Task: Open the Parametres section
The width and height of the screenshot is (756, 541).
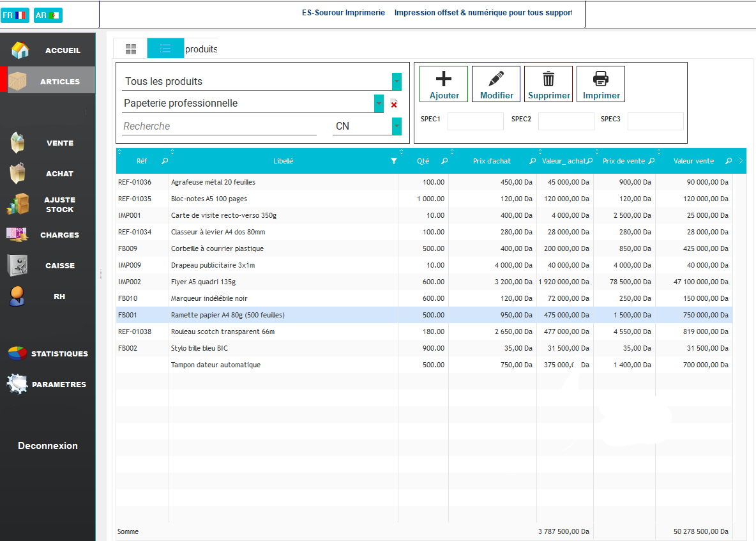Action: (59, 384)
